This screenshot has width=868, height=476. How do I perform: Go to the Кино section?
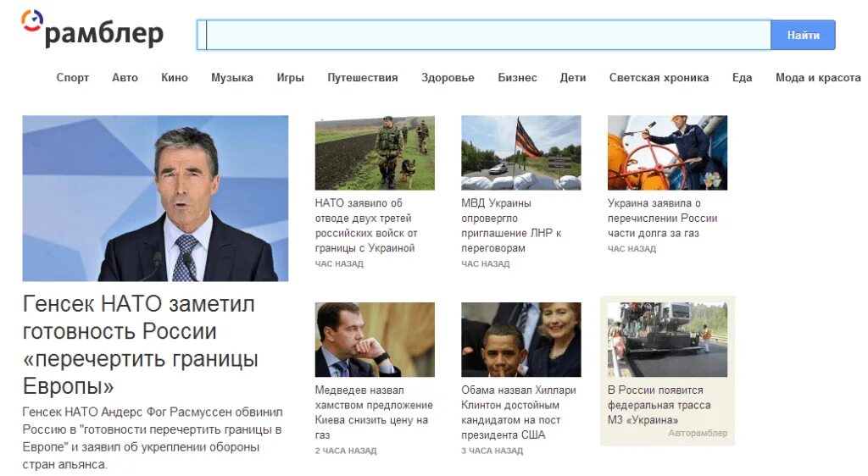coord(175,77)
